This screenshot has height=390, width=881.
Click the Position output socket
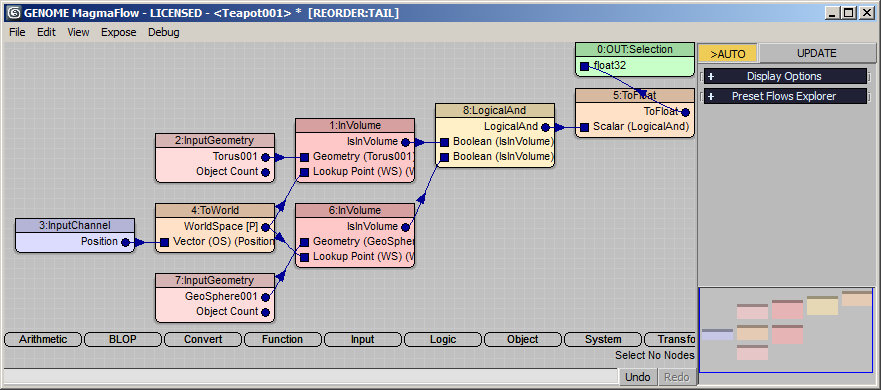125,242
